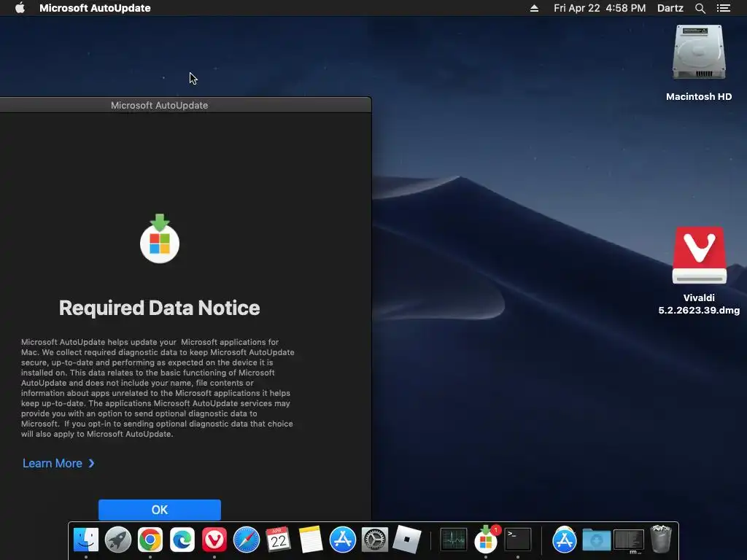Open App Store in Dock

click(343, 540)
